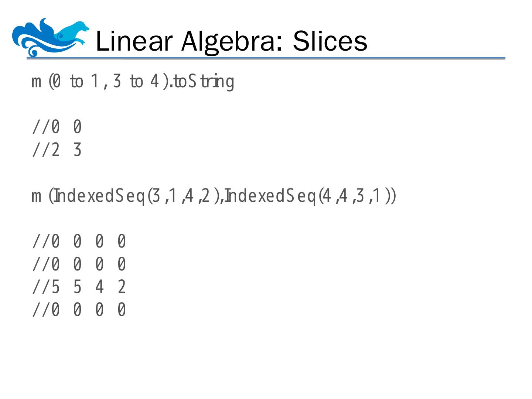The width and height of the screenshot is (532, 399).
Task: Click the word "Slices" in the title
Action: click(330, 41)
